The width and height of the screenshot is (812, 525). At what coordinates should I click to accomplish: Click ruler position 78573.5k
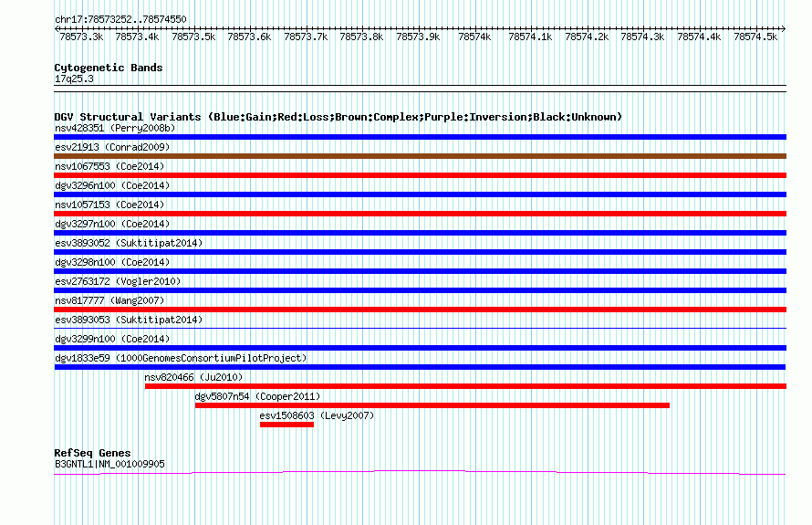193,37
